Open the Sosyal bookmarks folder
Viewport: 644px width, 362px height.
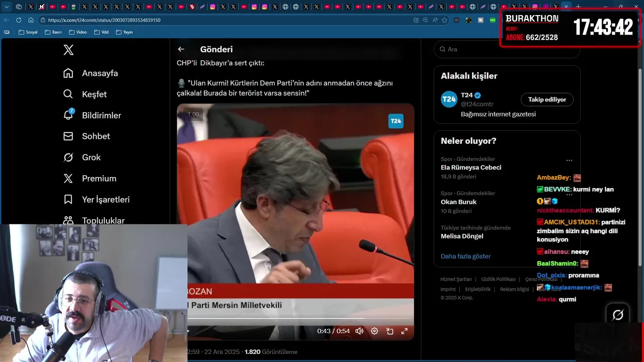point(28,32)
